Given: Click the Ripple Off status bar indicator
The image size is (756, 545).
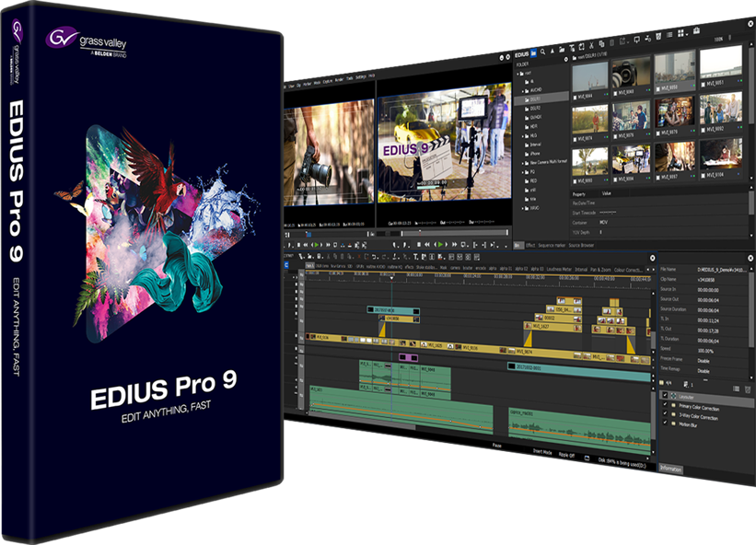Looking at the screenshot, I should pyautogui.click(x=566, y=455).
